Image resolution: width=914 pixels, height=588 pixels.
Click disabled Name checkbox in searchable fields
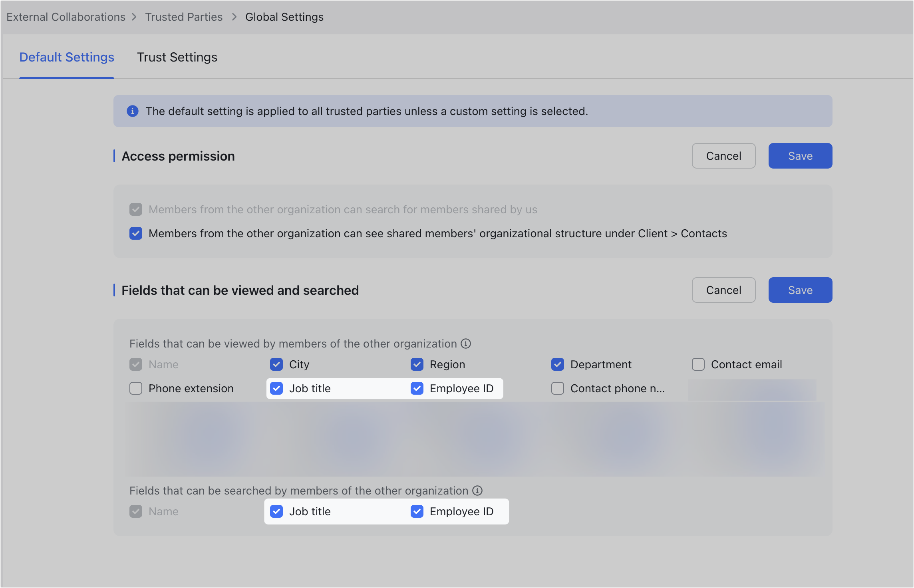[136, 511]
